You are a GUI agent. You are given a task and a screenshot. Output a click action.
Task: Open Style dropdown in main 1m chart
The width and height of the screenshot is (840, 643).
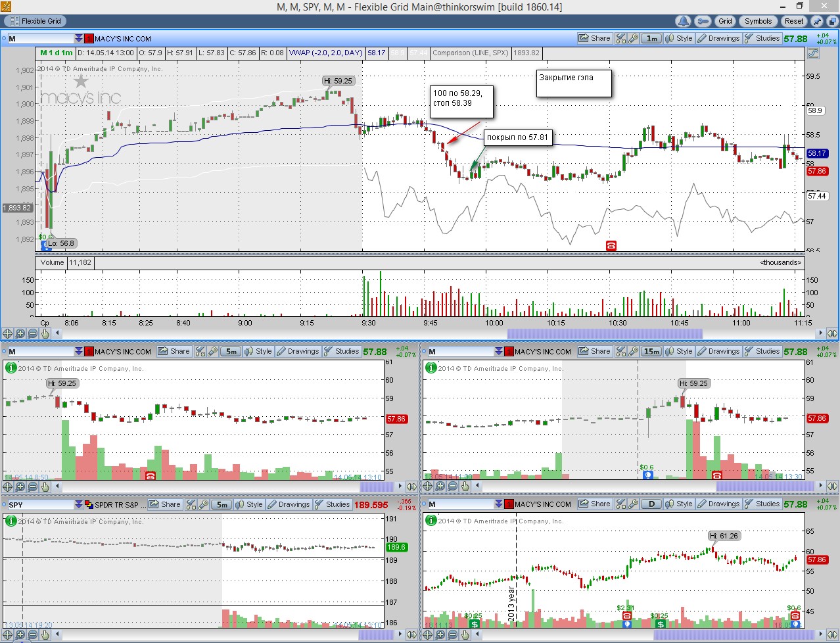click(679, 38)
